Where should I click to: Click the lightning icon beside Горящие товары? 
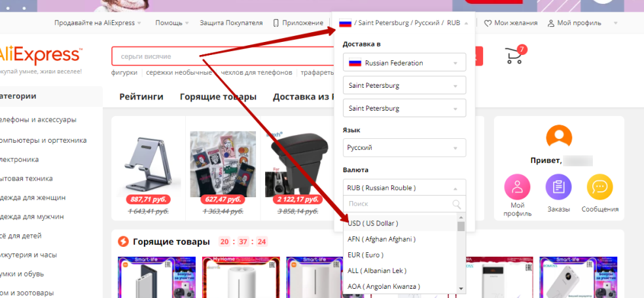click(x=123, y=242)
